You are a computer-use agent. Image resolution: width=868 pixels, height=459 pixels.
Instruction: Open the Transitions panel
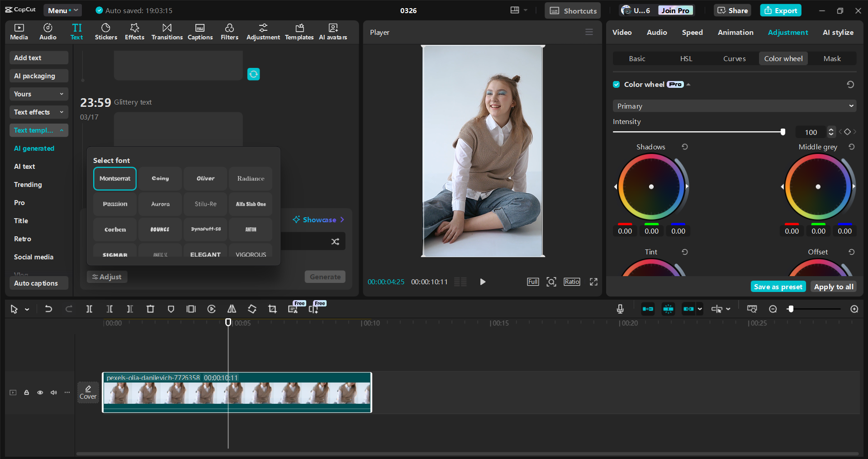166,32
